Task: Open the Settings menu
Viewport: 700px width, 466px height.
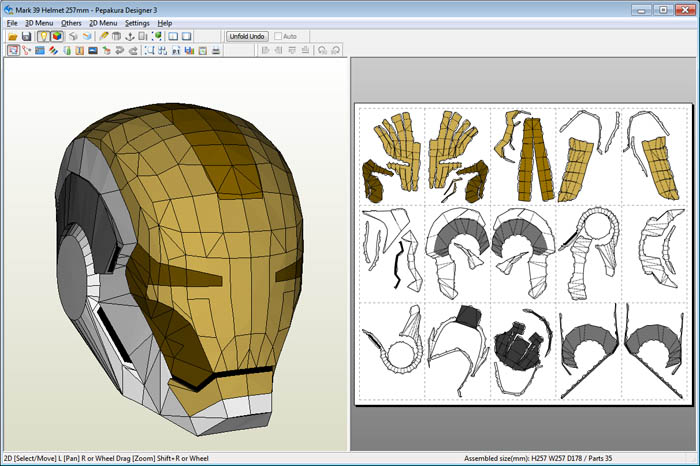Action: click(138, 23)
